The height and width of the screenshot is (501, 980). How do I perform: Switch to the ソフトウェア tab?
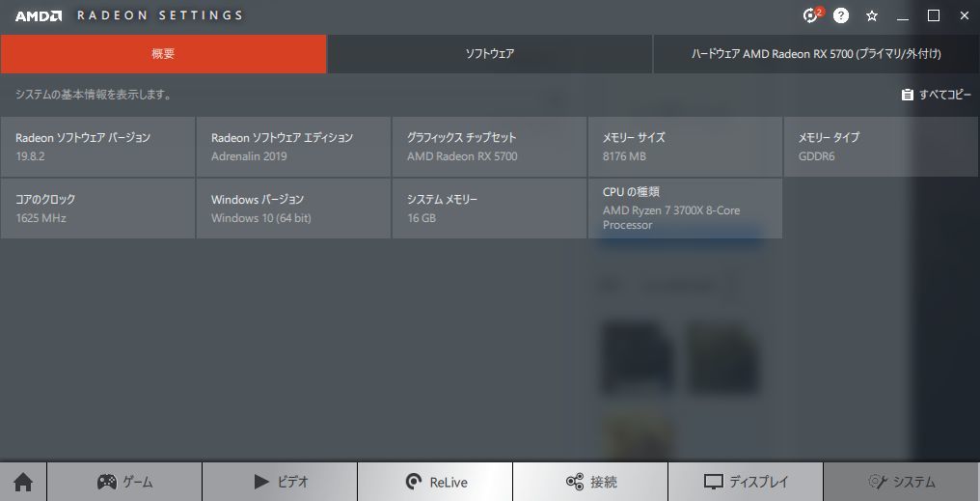click(490, 54)
